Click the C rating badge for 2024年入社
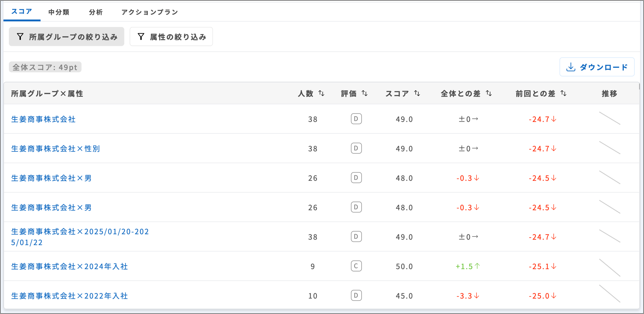The image size is (644, 314). pyautogui.click(x=356, y=266)
